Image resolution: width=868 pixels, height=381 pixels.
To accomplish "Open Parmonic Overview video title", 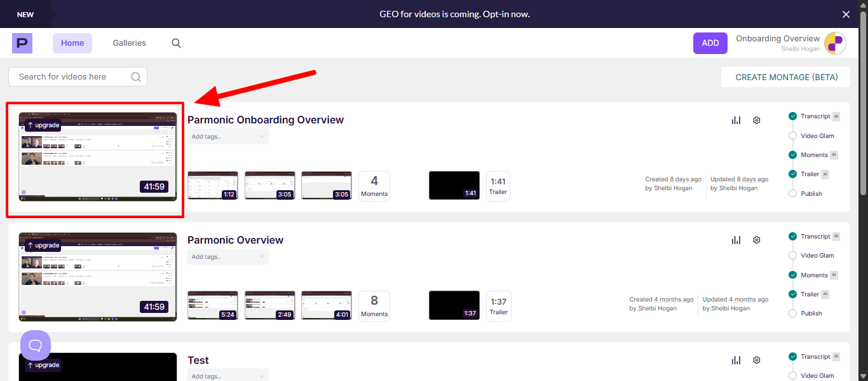I will [235, 240].
